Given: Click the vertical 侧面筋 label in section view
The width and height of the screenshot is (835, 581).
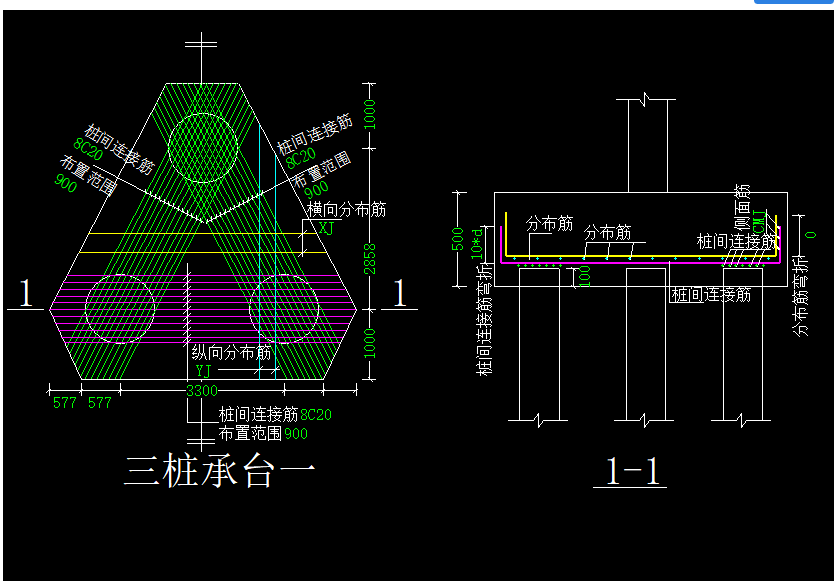Looking at the screenshot, I should [x=743, y=207].
